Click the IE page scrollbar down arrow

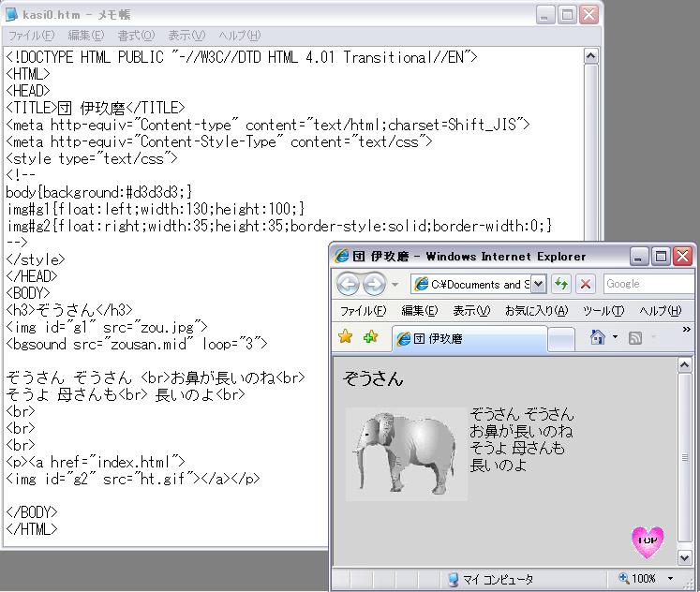pos(684,557)
